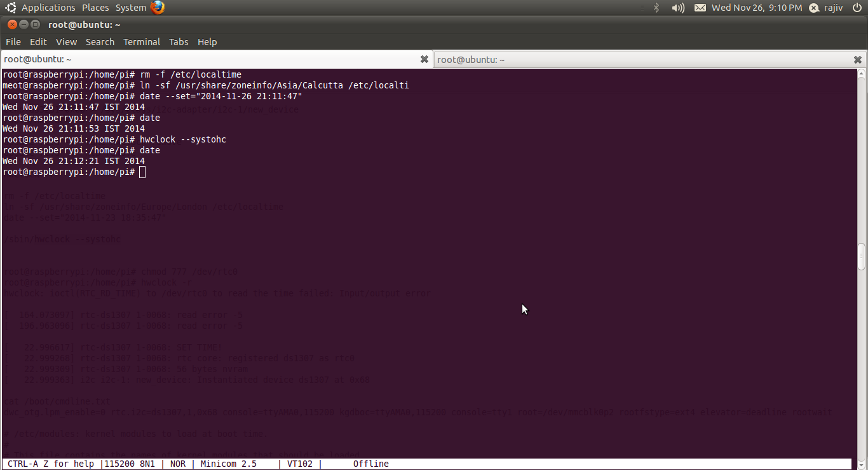This screenshot has width=868, height=470.
Task: Open the Places menu
Action: (x=95, y=8)
